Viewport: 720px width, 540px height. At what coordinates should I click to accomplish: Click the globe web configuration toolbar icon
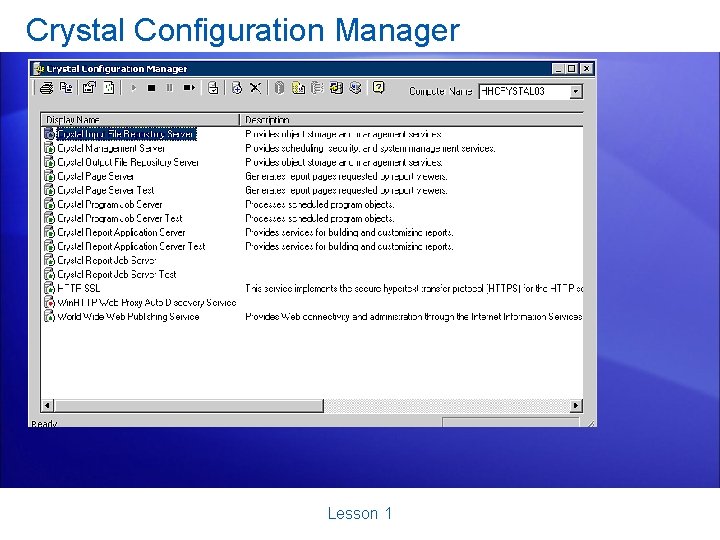pyautogui.click(x=355, y=88)
